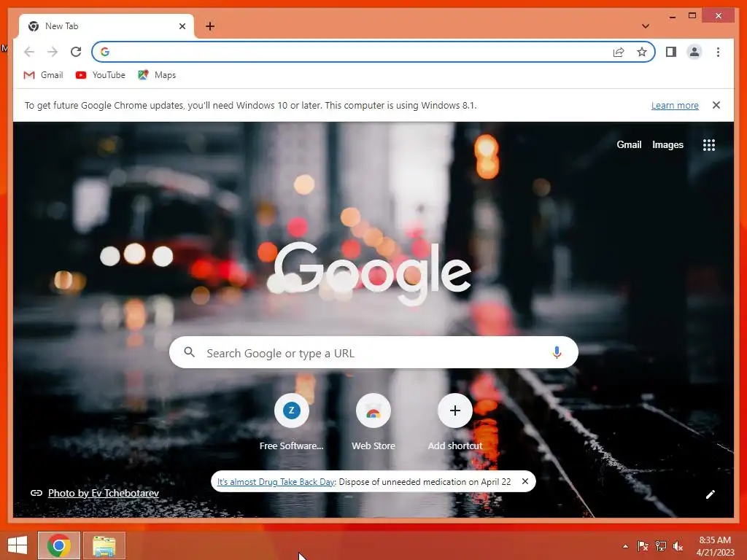This screenshot has width=747, height=560.
Task: Open the Maps bookmark
Action: 157,75
